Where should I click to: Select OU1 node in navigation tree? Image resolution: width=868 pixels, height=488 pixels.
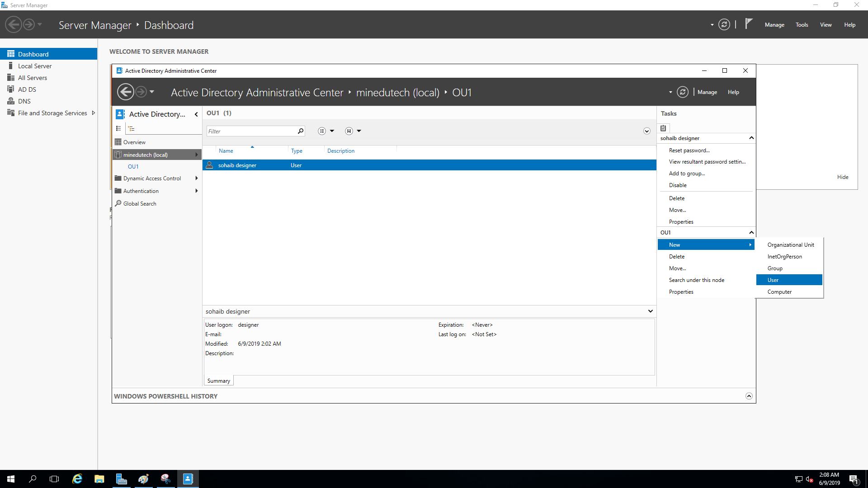pos(133,167)
